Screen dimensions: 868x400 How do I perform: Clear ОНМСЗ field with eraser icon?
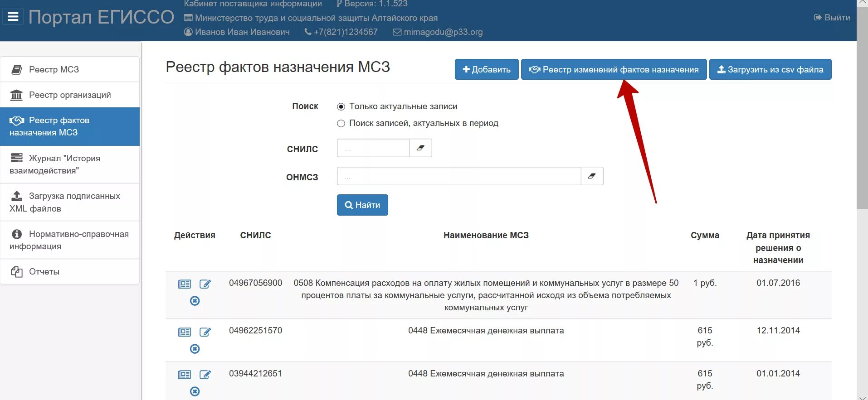(592, 176)
